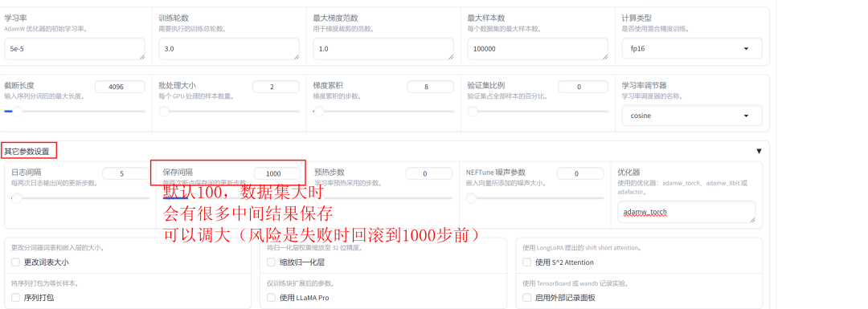This screenshot has height=309, width=868.
Task: Click the 验证集比例 number box showing 0
Action: coord(583,87)
